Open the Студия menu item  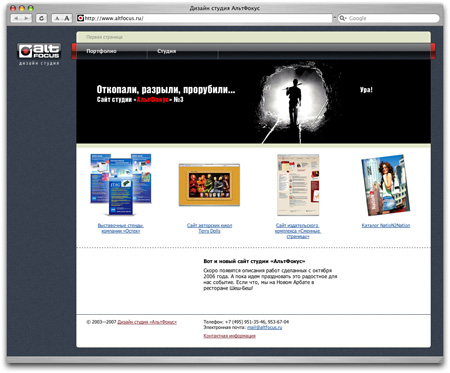point(166,51)
